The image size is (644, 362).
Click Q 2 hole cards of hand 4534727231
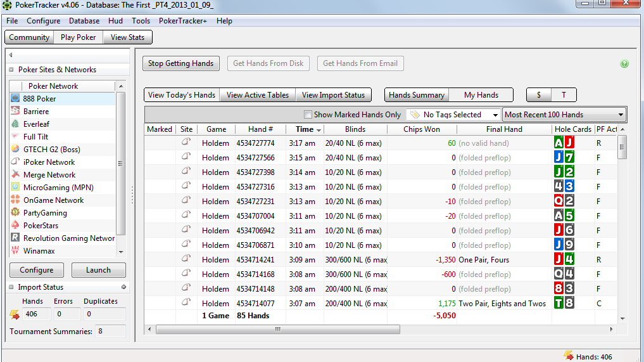564,201
